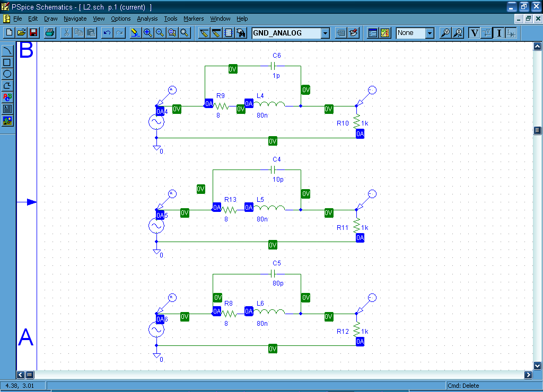Open the Options menu

click(x=121, y=19)
